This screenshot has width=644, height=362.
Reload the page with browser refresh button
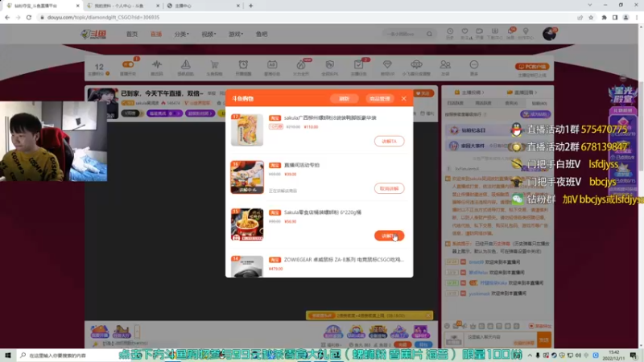point(29,17)
